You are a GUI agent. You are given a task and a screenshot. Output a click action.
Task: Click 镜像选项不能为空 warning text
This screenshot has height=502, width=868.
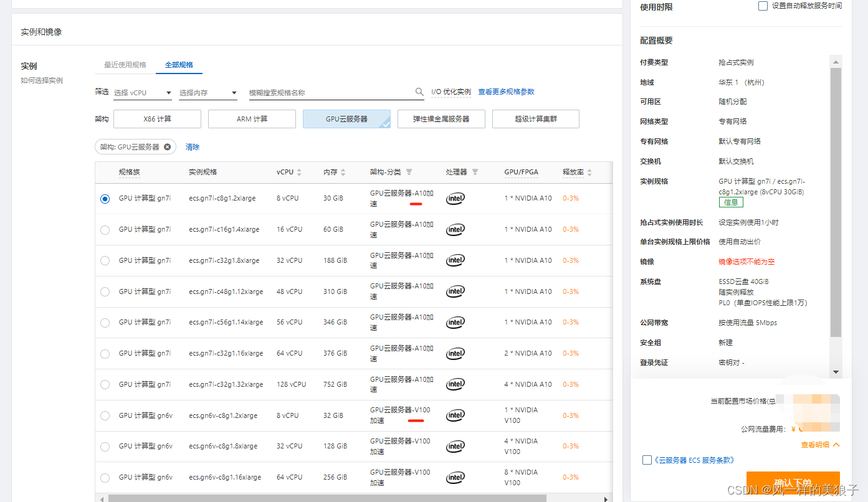click(x=746, y=262)
